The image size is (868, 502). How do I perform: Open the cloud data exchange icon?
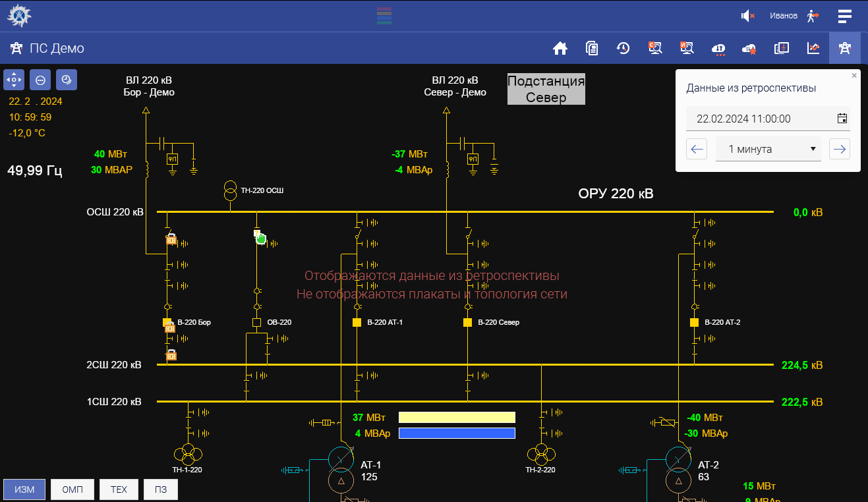[718, 49]
